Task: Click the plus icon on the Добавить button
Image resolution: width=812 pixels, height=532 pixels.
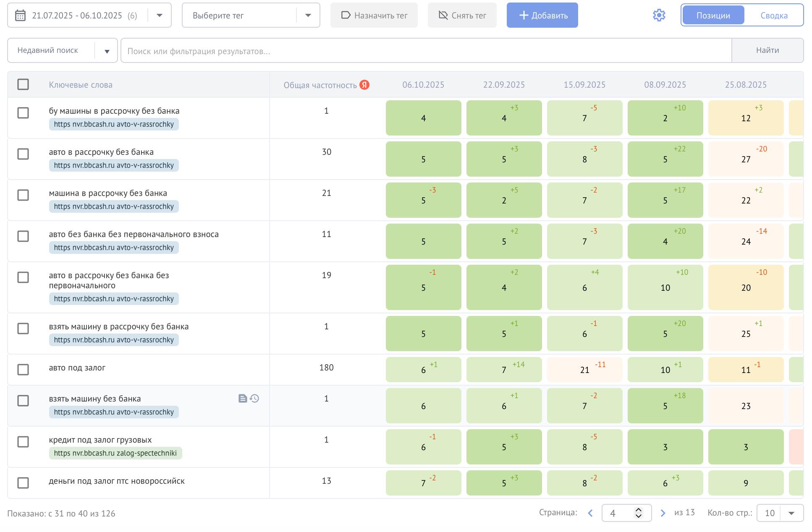Action: click(x=524, y=16)
